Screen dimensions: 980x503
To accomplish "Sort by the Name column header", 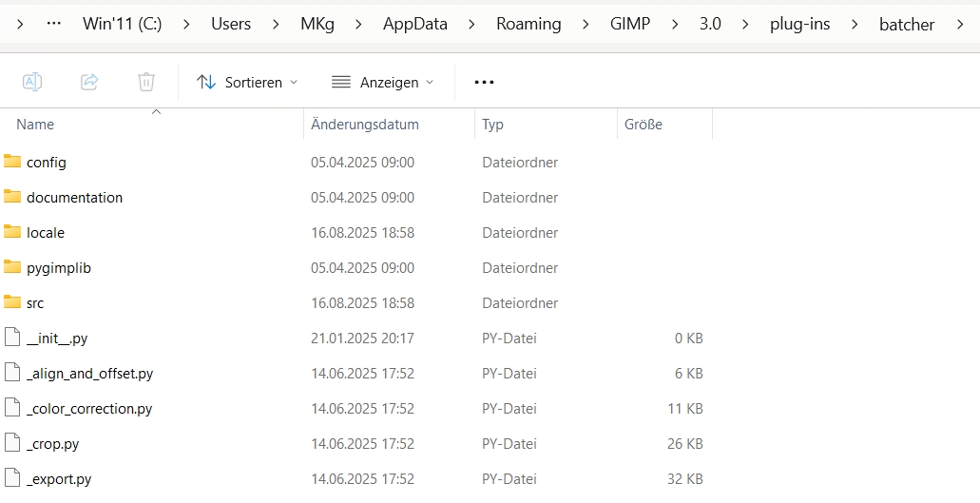I will (35, 125).
